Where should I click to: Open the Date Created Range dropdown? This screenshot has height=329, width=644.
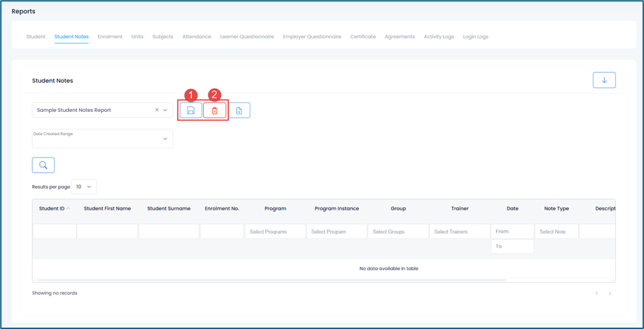point(102,139)
